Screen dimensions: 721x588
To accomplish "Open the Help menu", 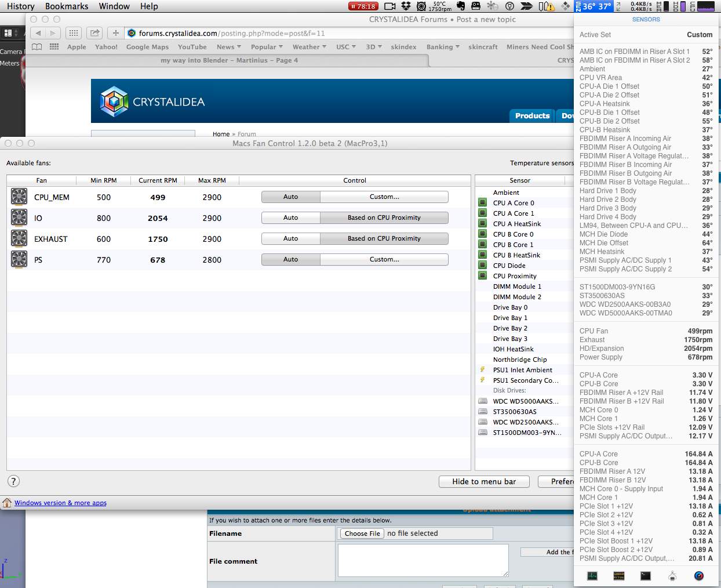I will (x=149, y=6).
